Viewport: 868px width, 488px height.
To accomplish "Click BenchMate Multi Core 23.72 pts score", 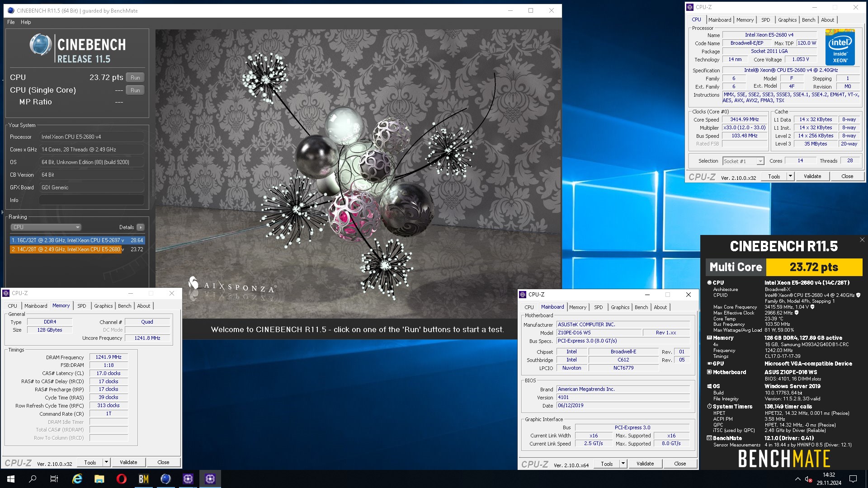I will (814, 267).
